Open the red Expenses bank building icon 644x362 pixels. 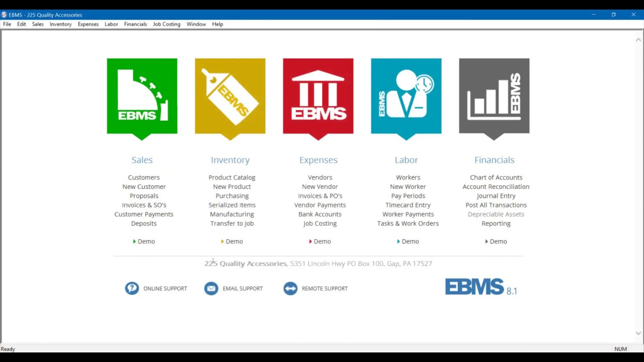coord(318,99)
